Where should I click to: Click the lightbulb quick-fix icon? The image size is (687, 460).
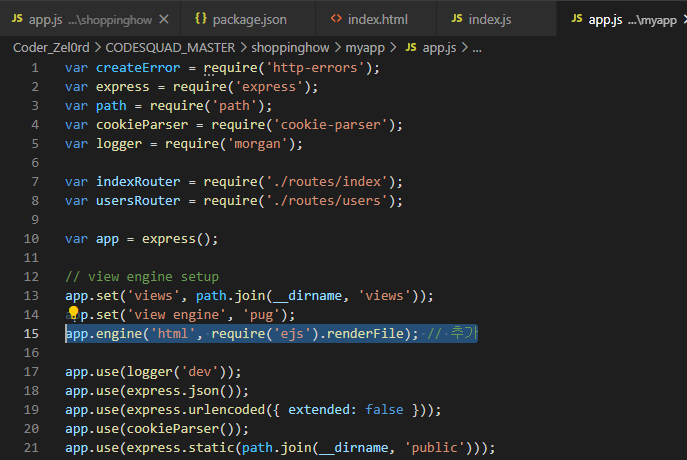pos(73,312)
